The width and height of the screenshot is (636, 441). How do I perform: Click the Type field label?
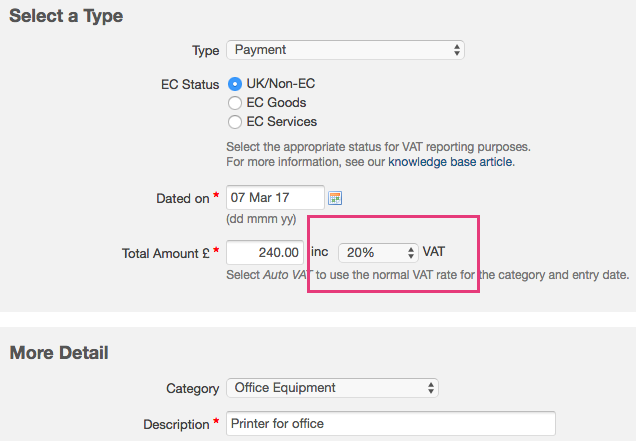[x=205, y=50]
